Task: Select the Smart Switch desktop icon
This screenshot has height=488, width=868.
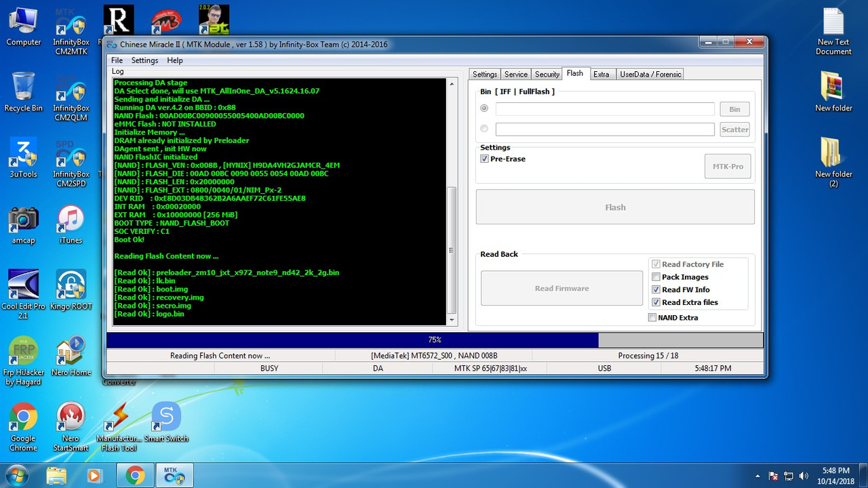Action: [166, 422]
